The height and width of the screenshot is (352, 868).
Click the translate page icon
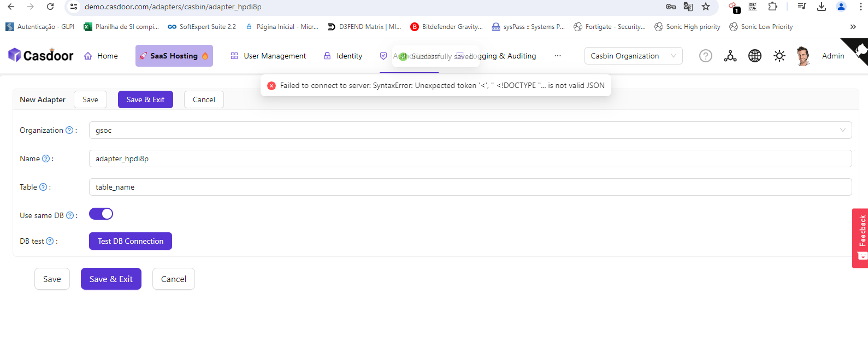[x=688, y=7]
